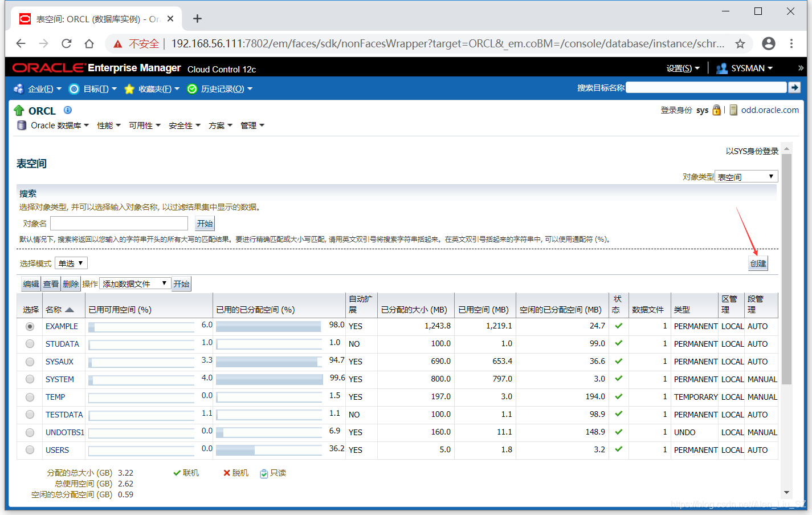Click the page vertical scrollbar thumb
This screenshot has height=515, width=812.
pos(786,268)
